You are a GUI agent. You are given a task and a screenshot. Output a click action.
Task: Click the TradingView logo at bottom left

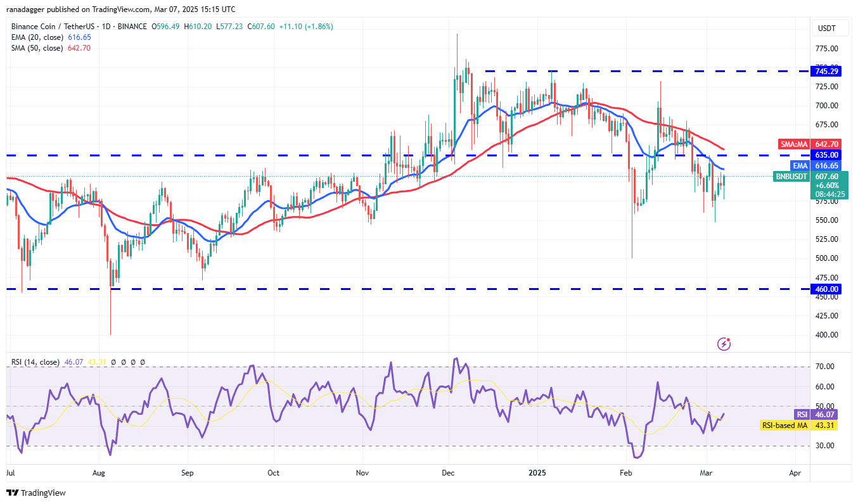pyautogui.click(x=36, y=493)
